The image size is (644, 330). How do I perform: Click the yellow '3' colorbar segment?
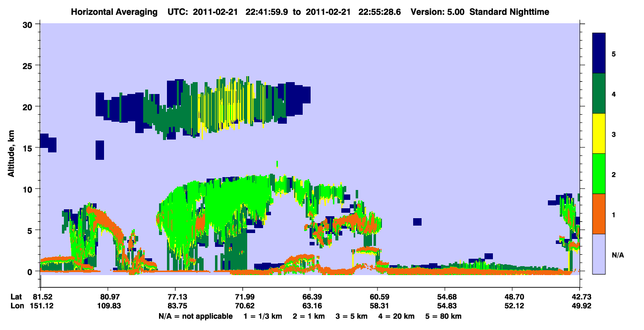point(599,134)
